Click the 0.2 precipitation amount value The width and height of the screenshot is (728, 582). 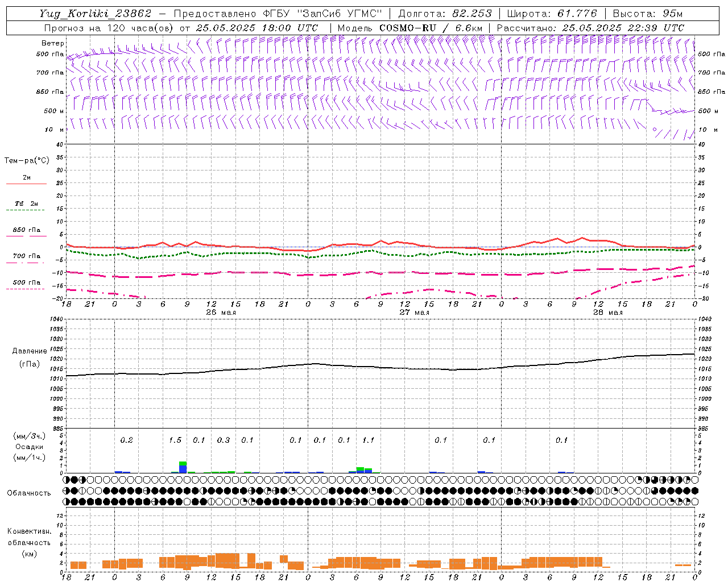point(127,440)
